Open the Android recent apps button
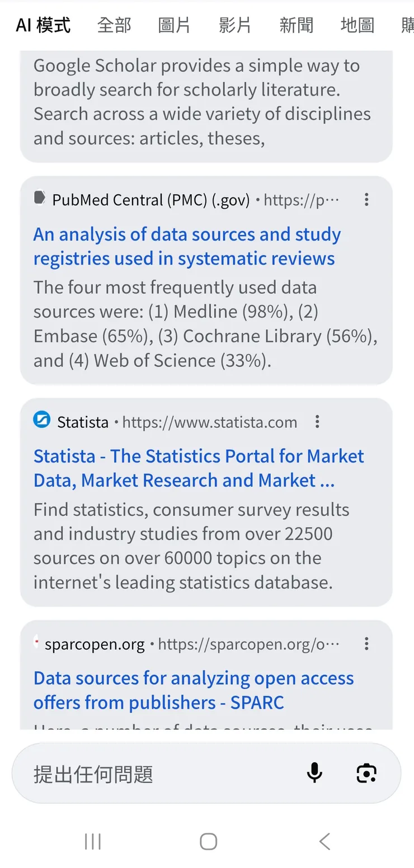The width and height of the screenshot is (414, 868). tap(92, 841)
